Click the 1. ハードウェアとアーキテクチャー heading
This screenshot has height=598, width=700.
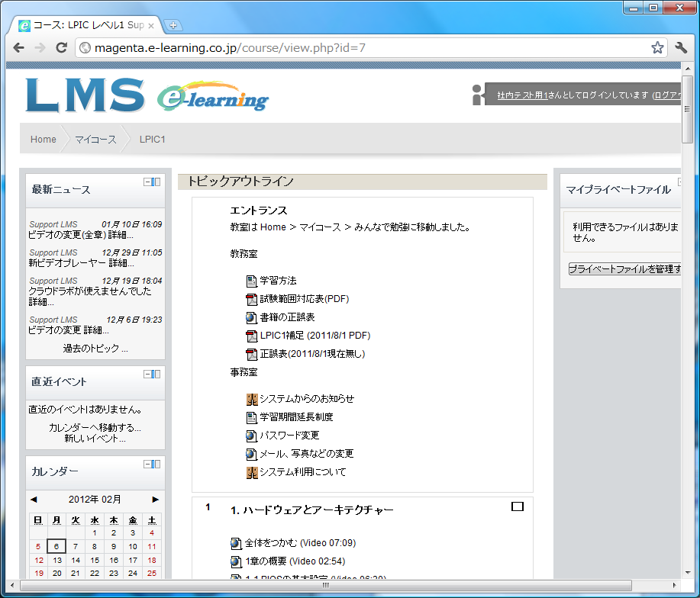tap(312, 510)
